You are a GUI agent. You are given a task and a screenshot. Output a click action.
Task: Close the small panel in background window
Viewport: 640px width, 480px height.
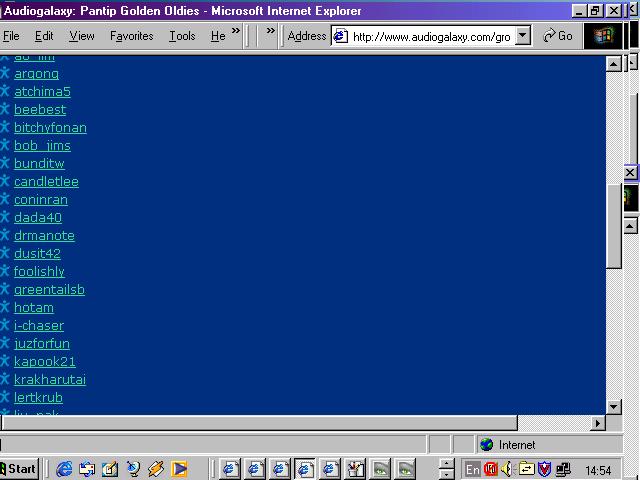point(630,172)
